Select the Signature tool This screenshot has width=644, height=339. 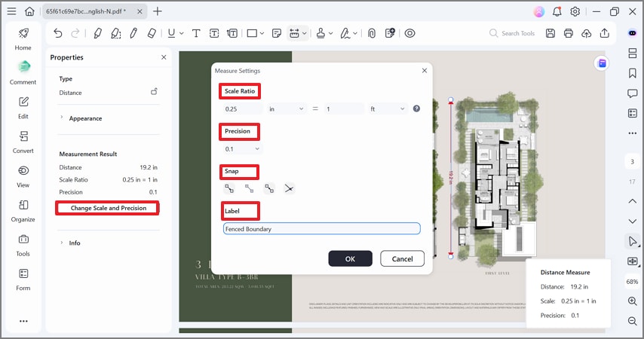tap(345, 33)
